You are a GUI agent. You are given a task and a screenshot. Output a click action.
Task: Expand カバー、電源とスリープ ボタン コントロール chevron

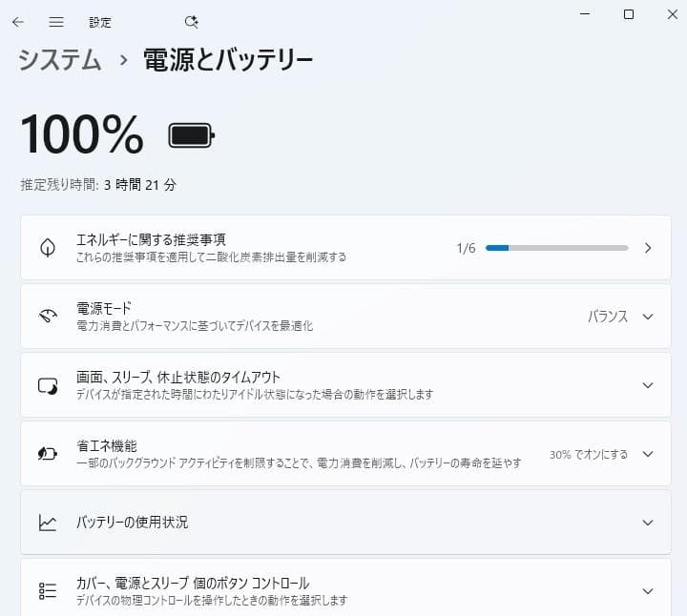click(x=648, y=591)
